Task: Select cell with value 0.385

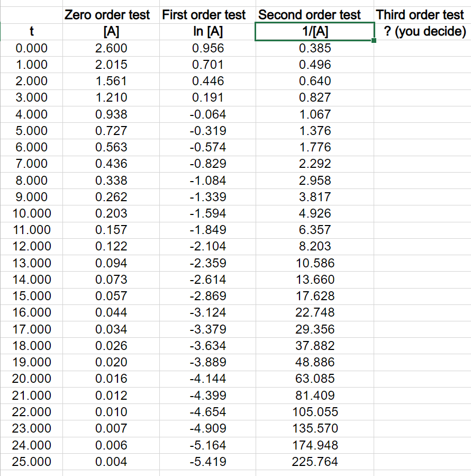Action: tap(315, 48)
